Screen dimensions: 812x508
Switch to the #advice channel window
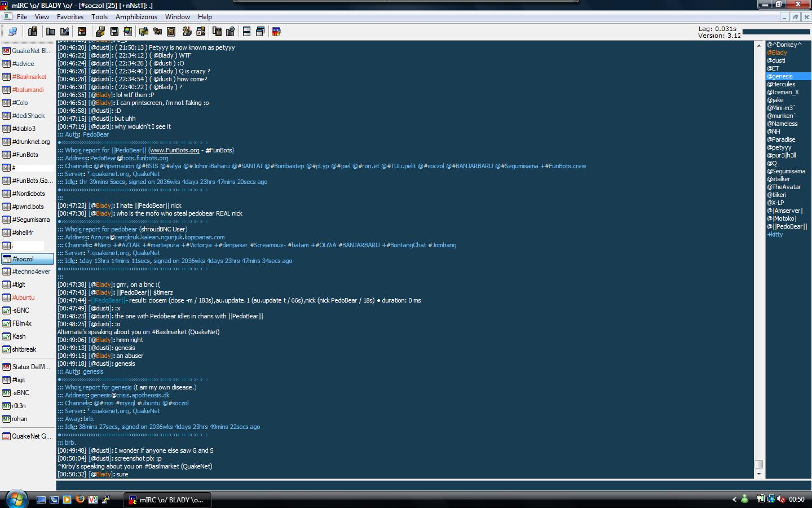28,64
